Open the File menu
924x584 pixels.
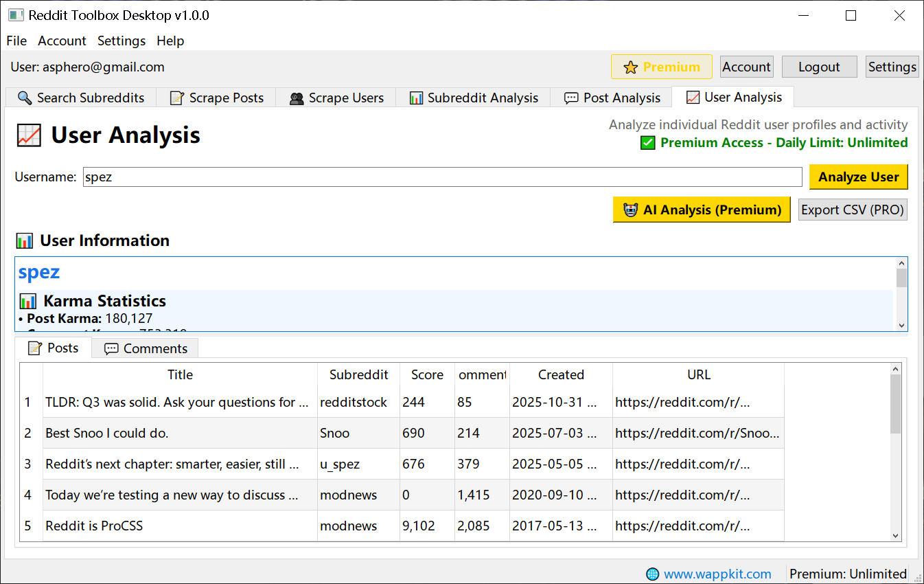pyautogui.click(x=16, y=41)
